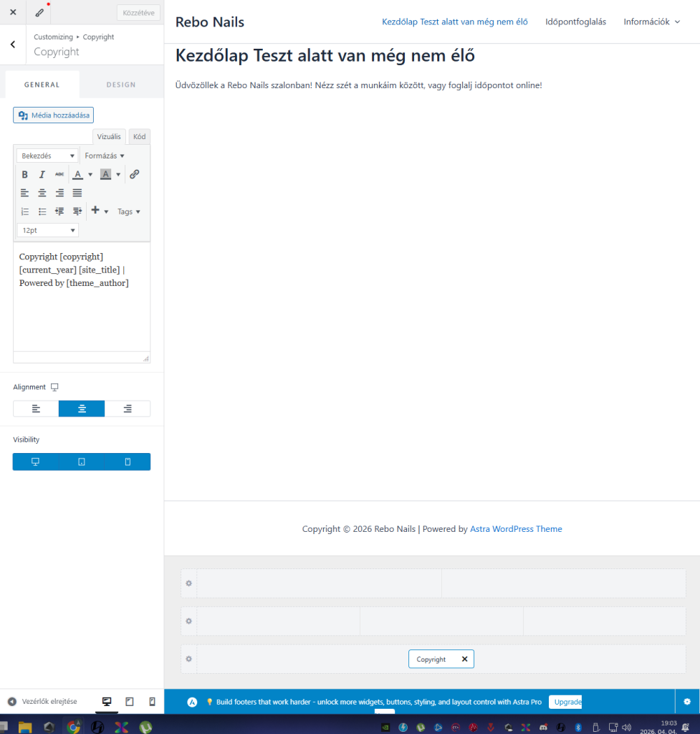Insert a bulleted list
700x734 pixels.
tap(42, 211)
